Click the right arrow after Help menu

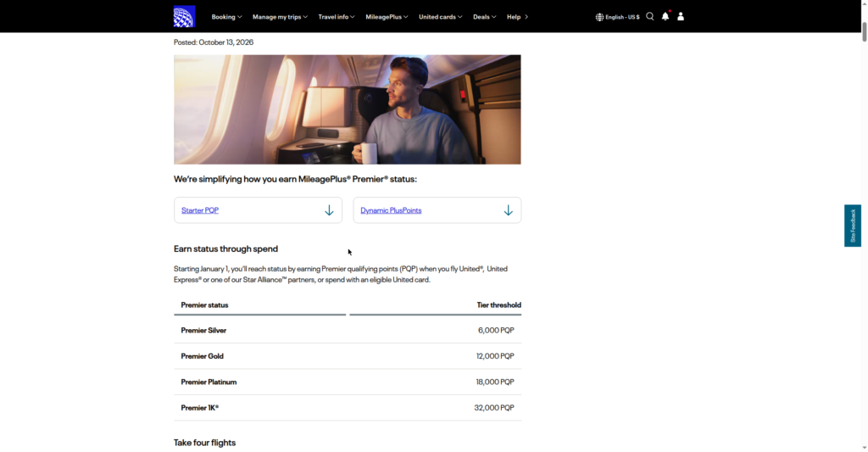click(x=526, y=17)
